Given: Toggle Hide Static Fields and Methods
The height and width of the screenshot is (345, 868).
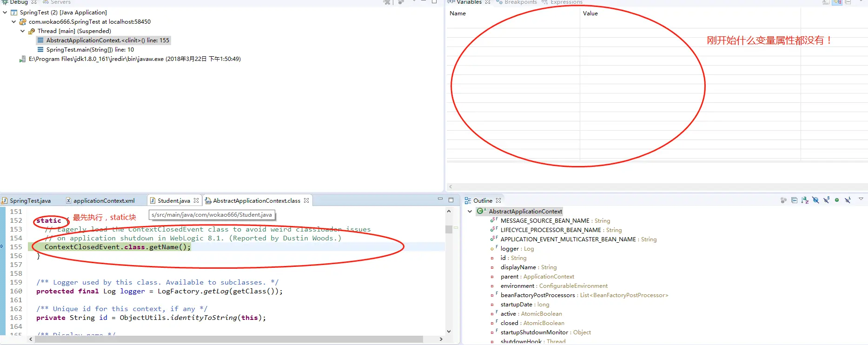Looking at the screenshot, I should coord(826,200).
